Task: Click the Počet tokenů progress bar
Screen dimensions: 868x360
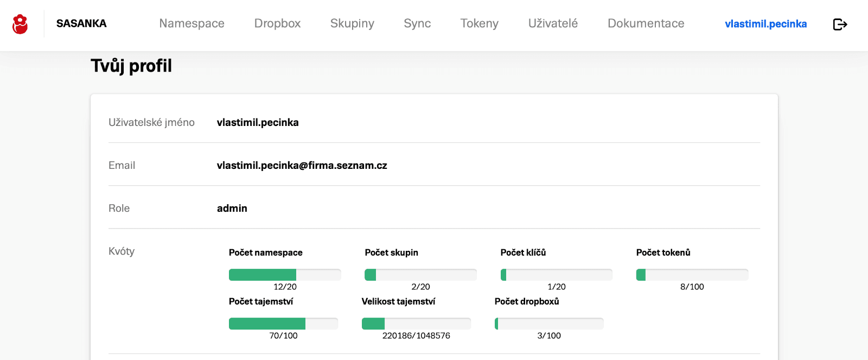Action: click(692, 275)
